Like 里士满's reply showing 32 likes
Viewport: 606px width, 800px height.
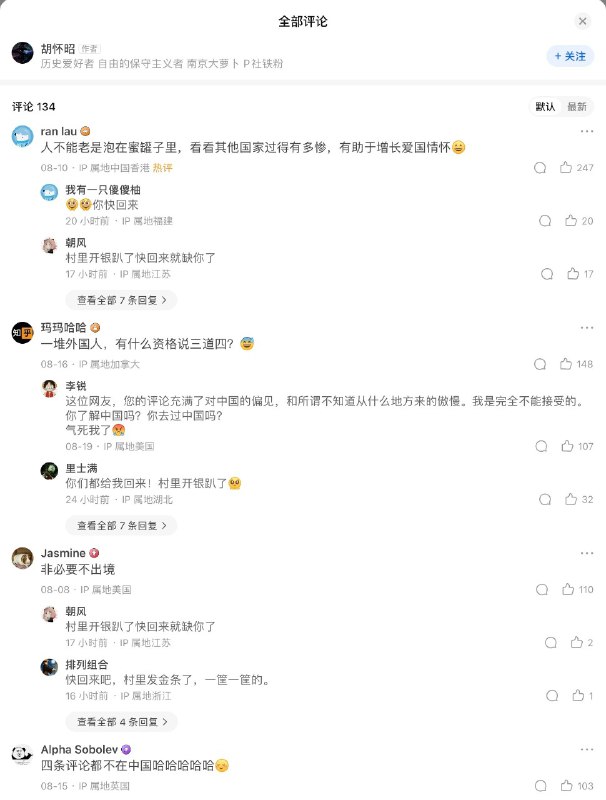pos(566,498)
